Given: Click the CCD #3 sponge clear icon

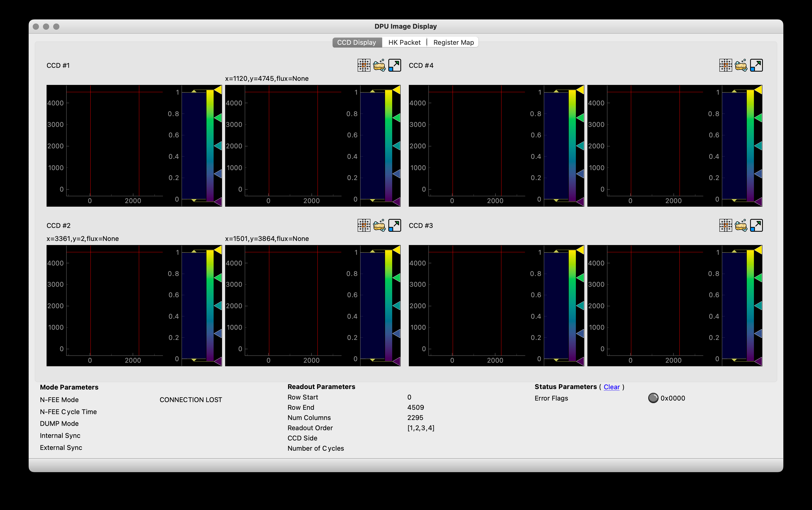Looking at the screenshot, I should click(741, 226).
